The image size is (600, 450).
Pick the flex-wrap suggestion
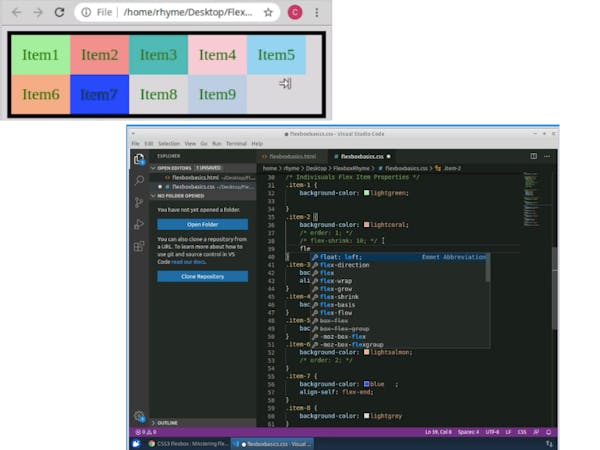(398, 281)
